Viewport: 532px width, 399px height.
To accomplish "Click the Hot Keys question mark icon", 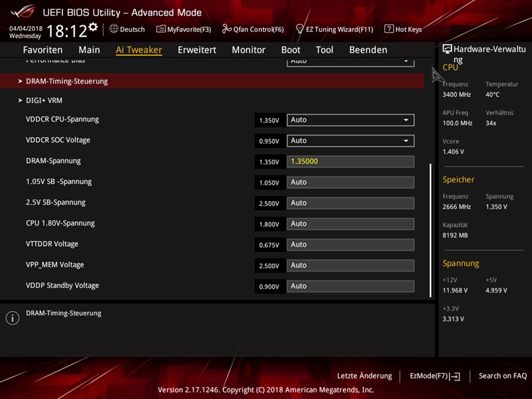I will point(389,29).
